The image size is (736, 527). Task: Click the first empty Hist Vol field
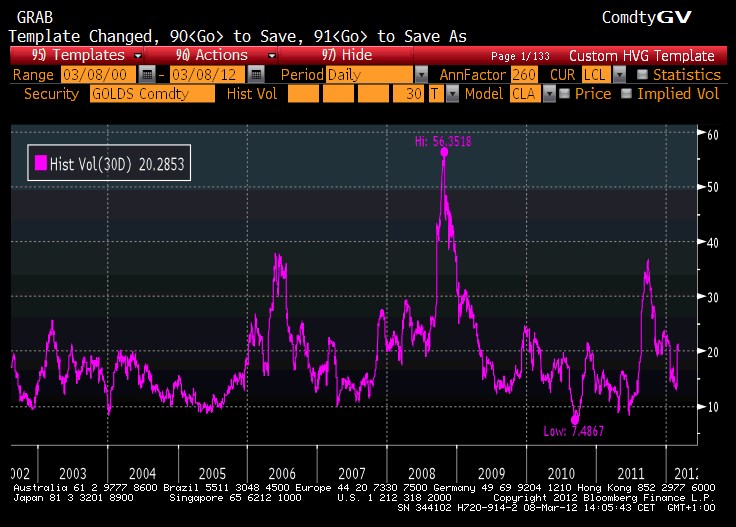point(303,94)
